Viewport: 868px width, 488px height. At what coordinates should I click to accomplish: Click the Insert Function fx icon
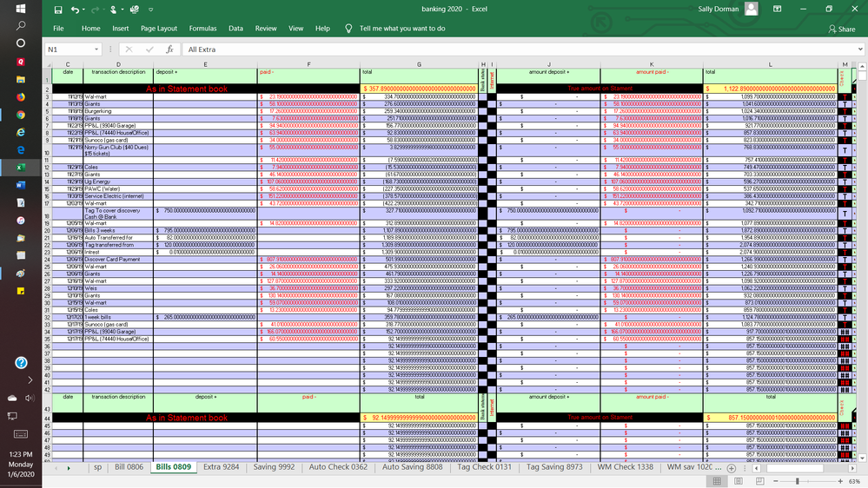click(170, 49)
